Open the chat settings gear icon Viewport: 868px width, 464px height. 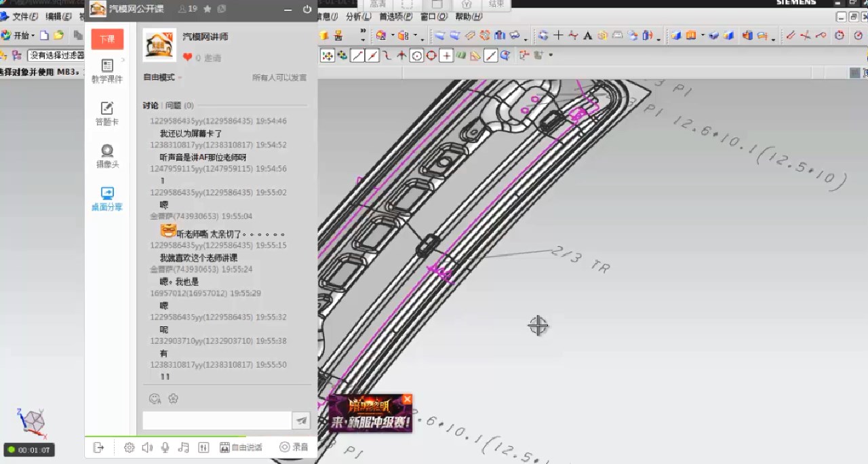click(x=129, y=448)
